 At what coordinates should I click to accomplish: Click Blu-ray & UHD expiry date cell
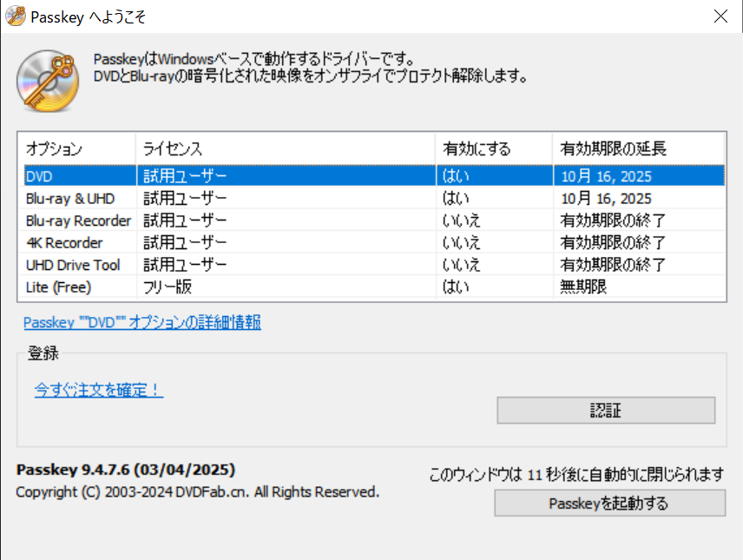click(x=607, y=198)
